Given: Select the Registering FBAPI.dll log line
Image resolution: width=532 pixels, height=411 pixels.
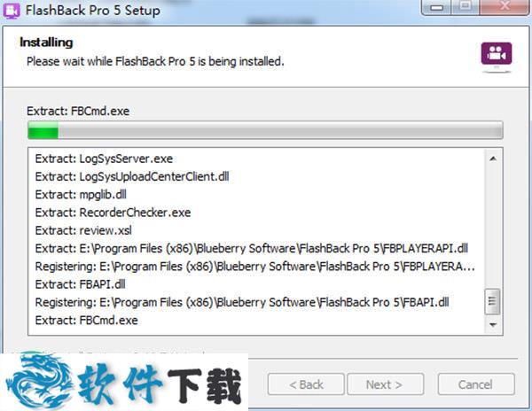Looking at the screenshot, I should click(x=242, y=302).
